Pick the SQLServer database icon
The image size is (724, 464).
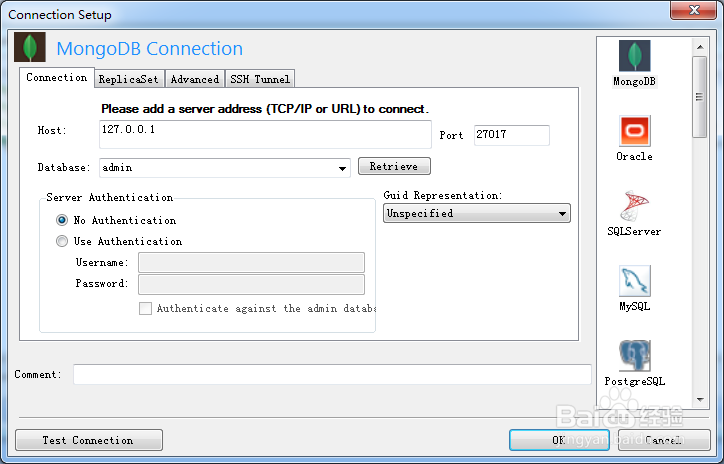(634, 206)
